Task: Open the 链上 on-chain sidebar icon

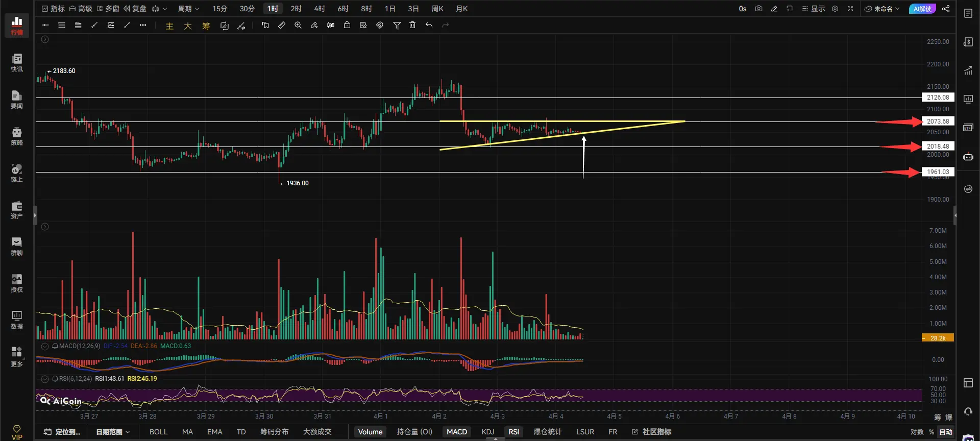Action: tap(17, 173)
